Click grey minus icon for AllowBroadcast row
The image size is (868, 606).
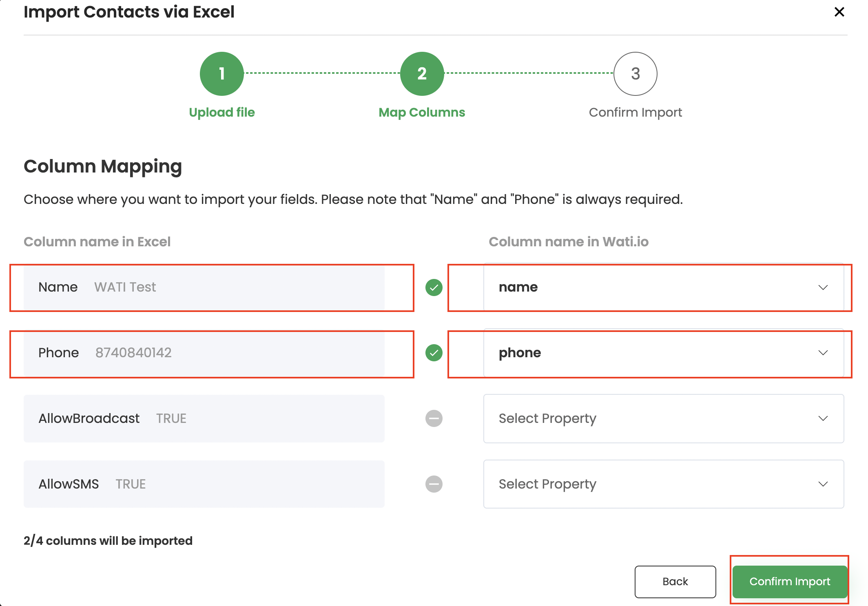pyautogui.click(x=434, y=418)
